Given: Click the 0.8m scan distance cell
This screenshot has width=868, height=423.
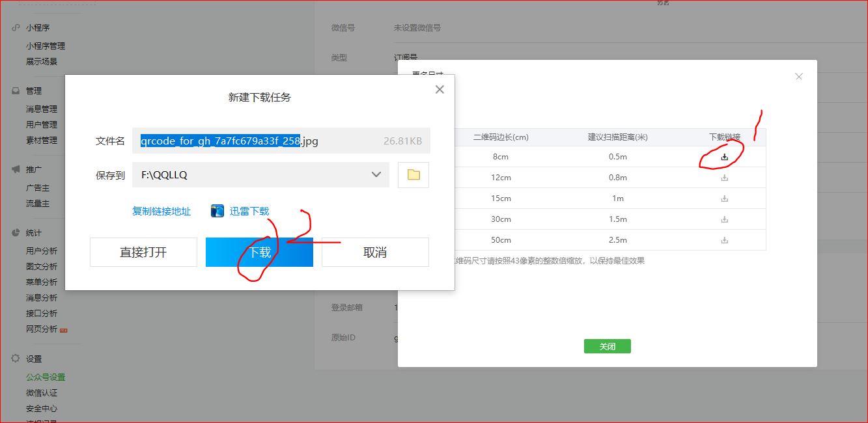Looking at the screenshot, I should 617,178.
